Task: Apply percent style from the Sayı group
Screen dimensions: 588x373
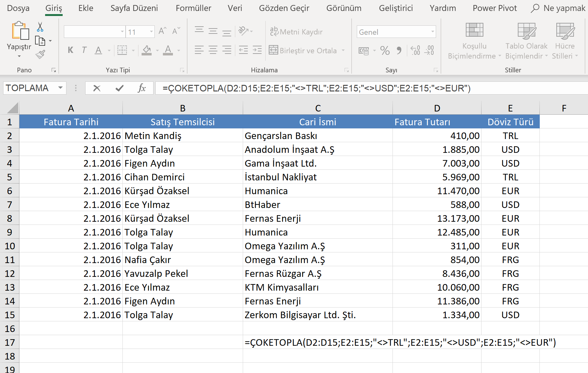Action: point(385,50)
